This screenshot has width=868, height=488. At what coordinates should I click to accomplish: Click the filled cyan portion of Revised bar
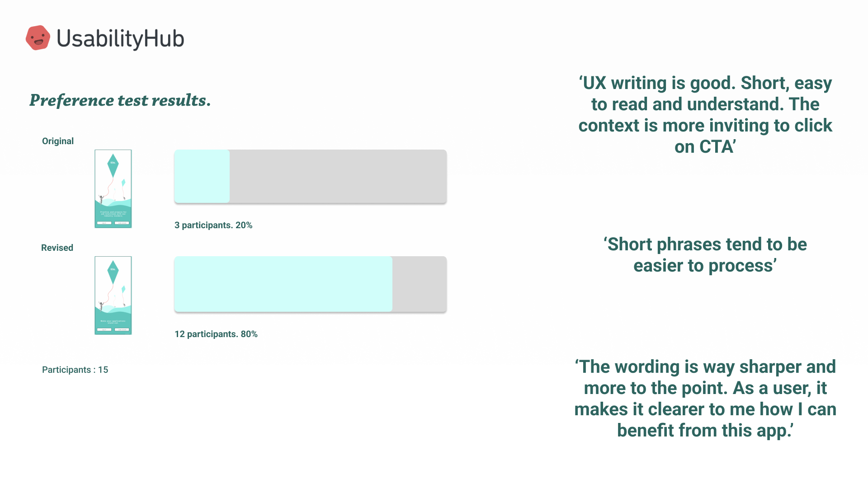coord(283,284)
